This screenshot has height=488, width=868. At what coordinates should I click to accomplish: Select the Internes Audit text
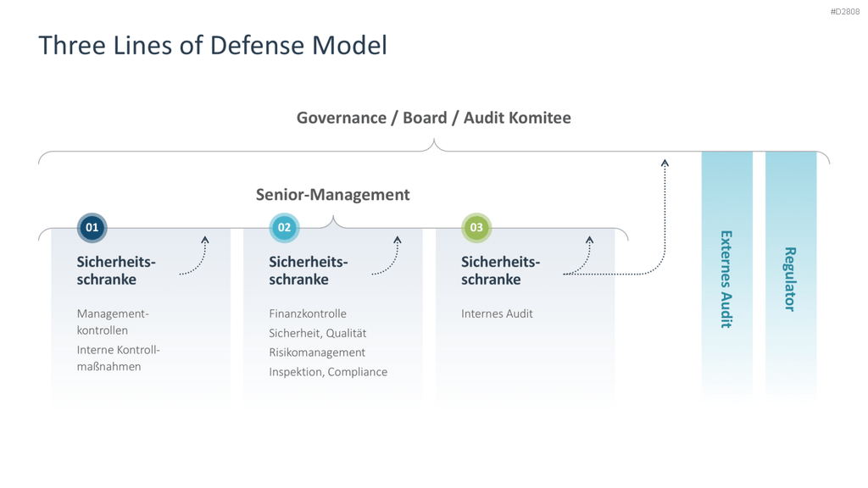497,313
